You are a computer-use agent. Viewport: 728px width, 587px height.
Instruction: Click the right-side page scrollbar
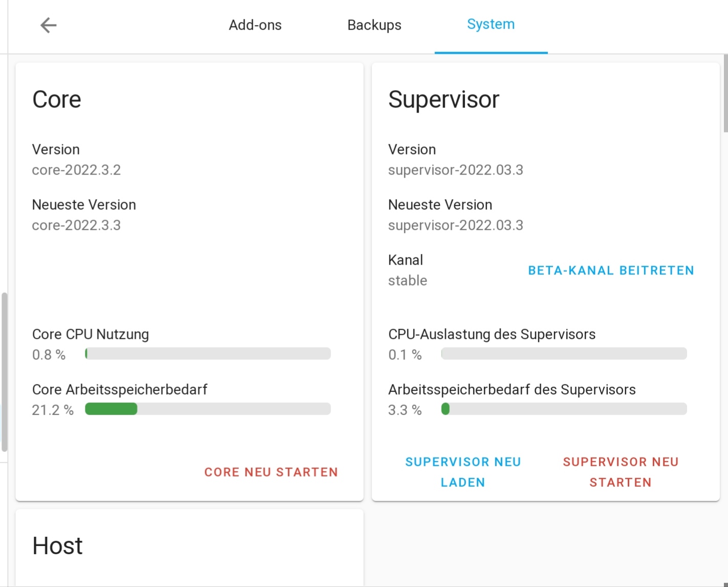[x=725, y=93]
